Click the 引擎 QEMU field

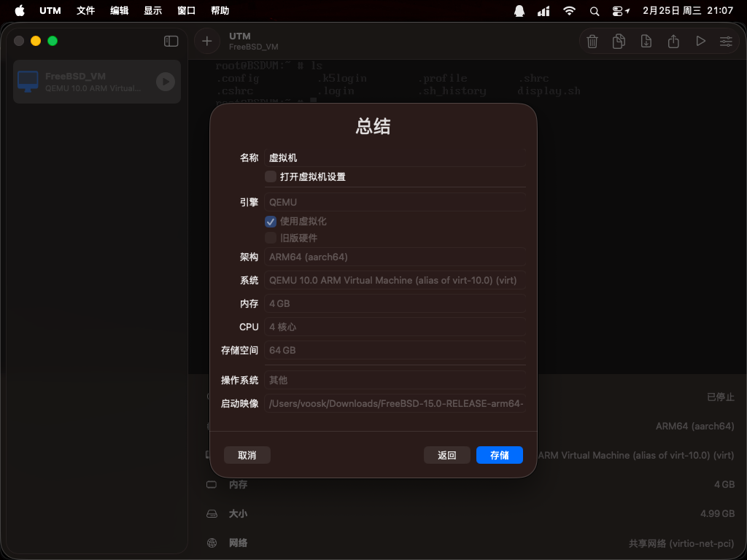tap(395, 203)
